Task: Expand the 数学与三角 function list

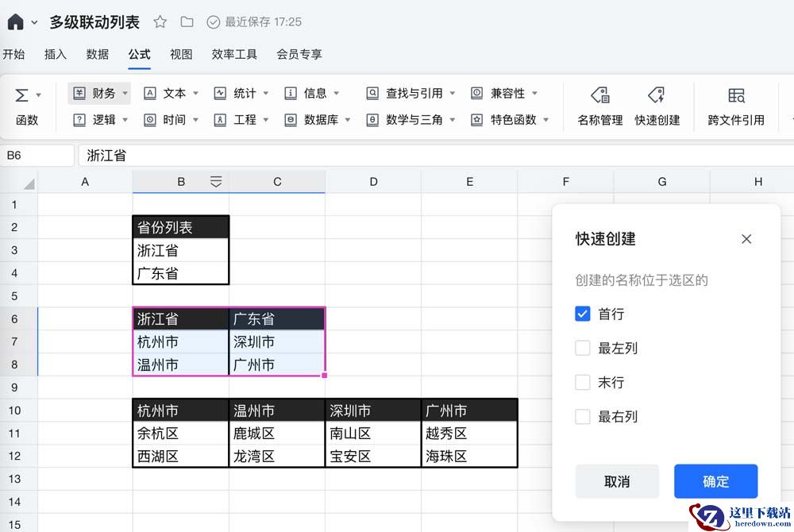Action: click(411, 120)
